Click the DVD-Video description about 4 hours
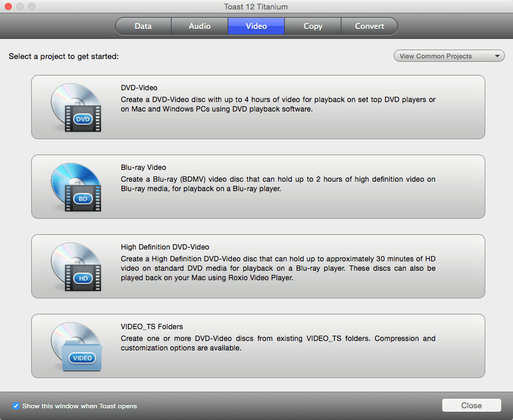 (278, 104)
